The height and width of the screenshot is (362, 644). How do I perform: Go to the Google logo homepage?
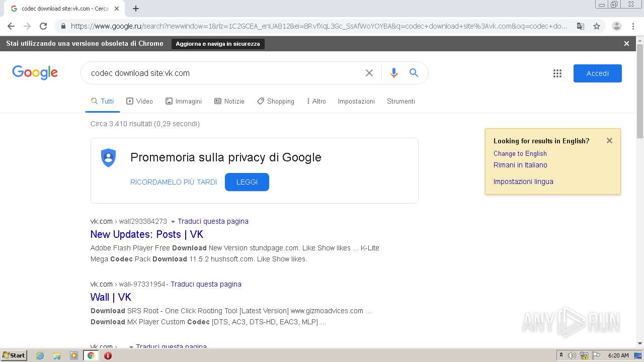(x=35, y=73)
